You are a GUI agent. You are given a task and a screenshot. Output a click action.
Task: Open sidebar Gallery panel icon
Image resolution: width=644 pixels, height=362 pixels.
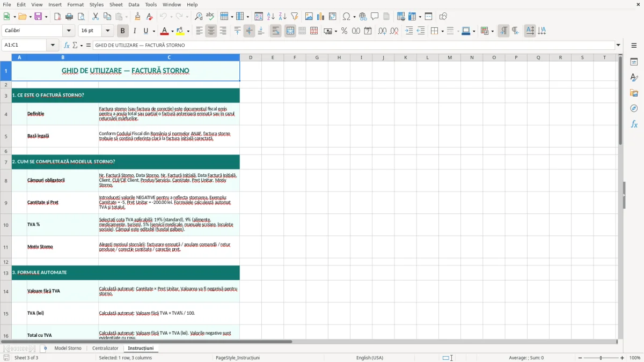[x=634, y=93]
